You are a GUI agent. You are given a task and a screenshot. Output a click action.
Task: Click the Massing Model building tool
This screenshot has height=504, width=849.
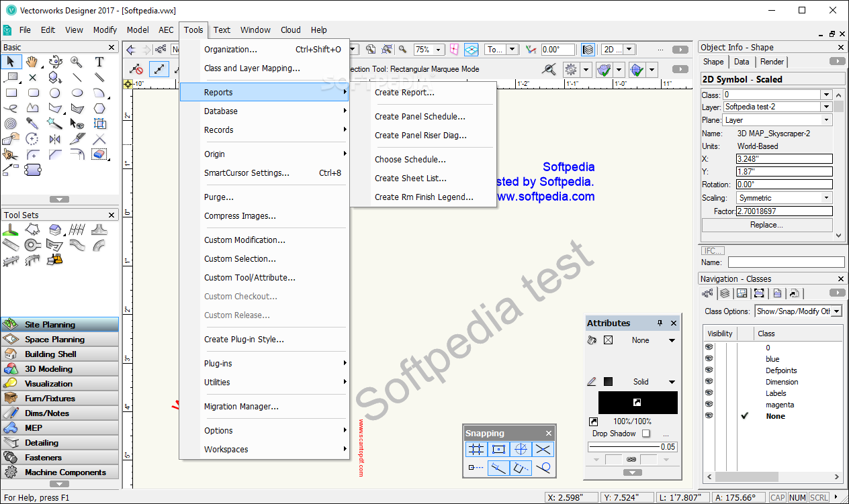[x=55, y=230]
